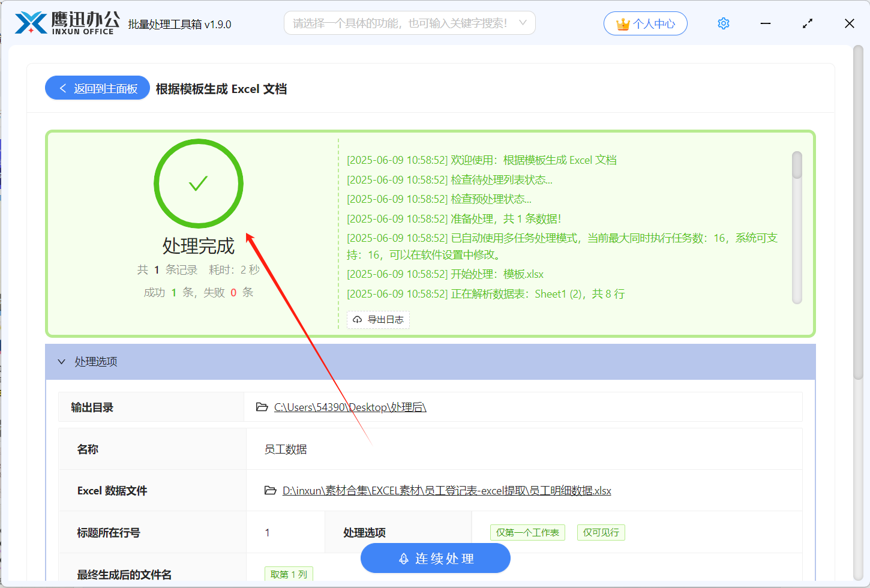This screenshot has width=870, height=588.
Task: Toggle the window fullscreen expand icon
Action: (x=808, y=23)
